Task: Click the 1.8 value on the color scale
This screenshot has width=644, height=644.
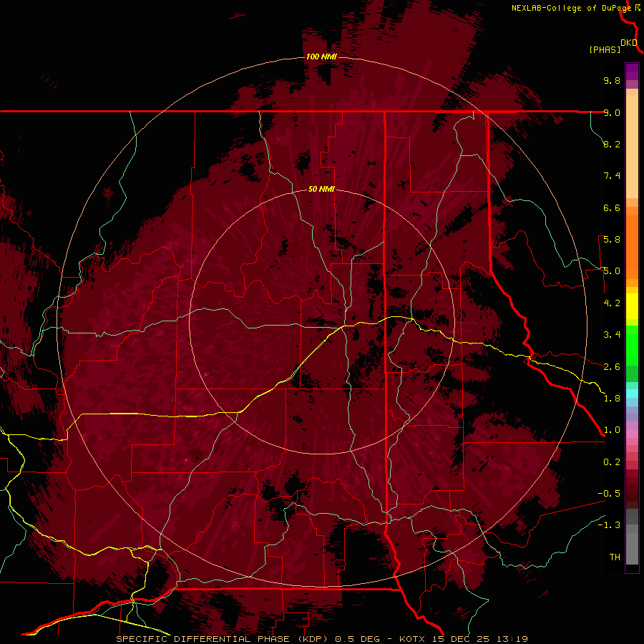Action: (612, 399)
